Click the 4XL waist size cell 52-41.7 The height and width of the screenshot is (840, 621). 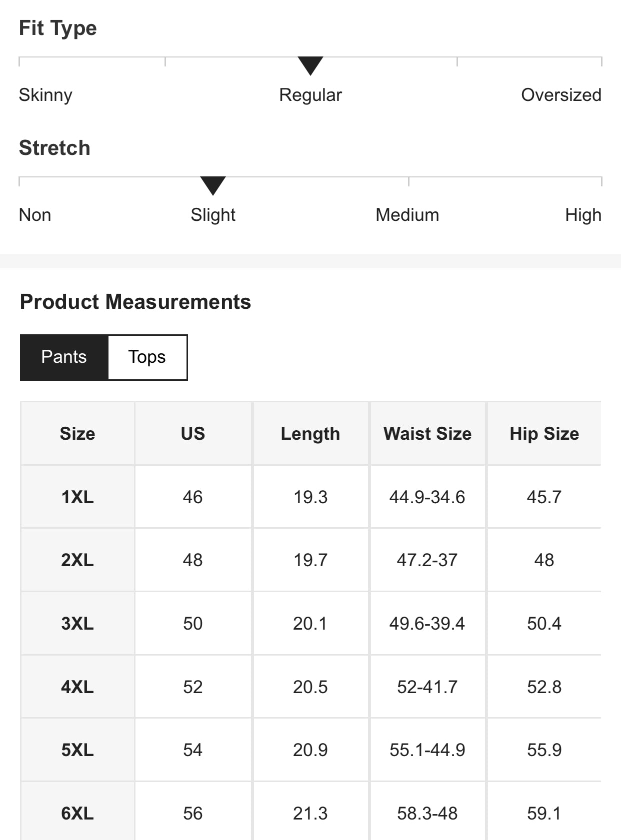(x=427, y=687)
